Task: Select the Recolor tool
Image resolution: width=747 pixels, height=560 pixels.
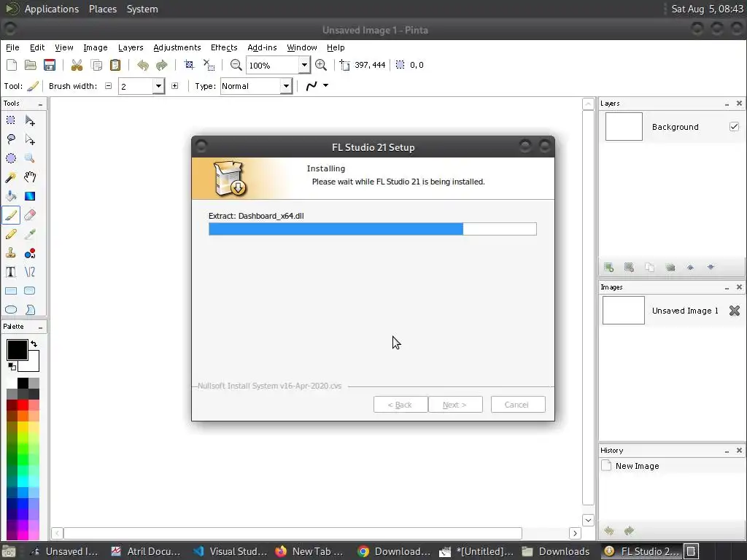Action: [30, 253]
